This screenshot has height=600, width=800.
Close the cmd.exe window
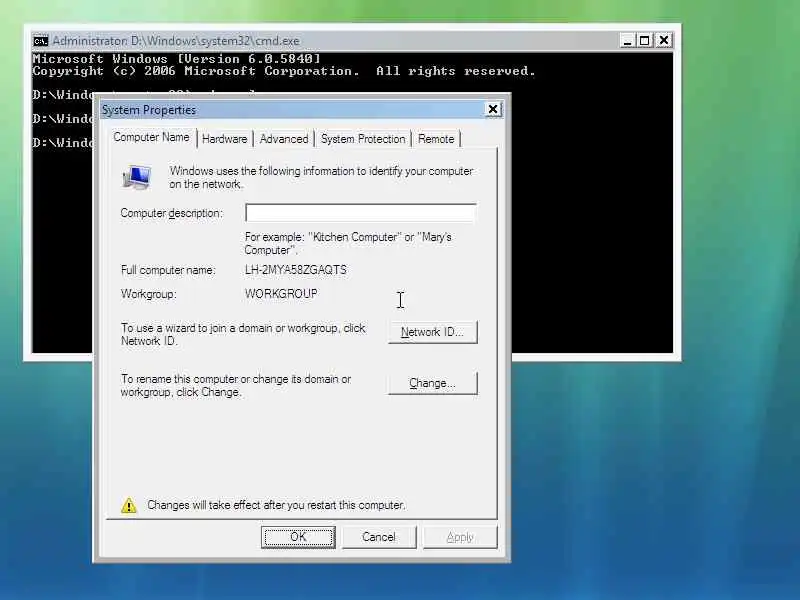tap(664, 40)
